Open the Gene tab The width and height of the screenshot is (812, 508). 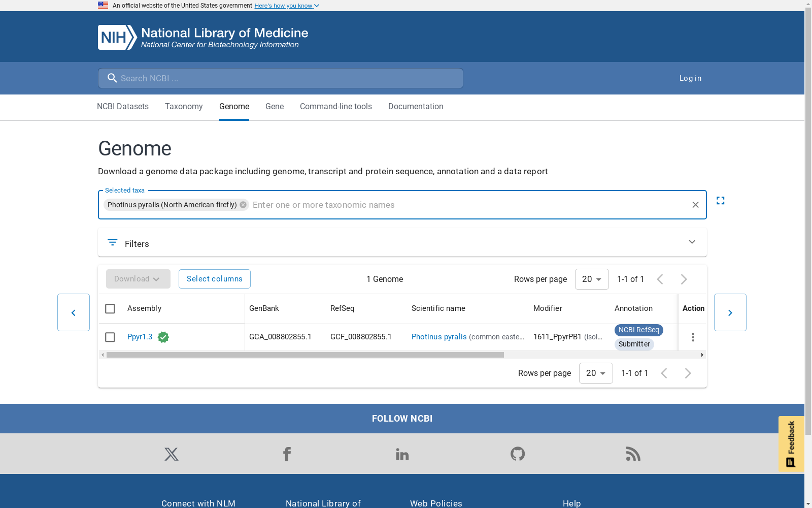point(275,107)
